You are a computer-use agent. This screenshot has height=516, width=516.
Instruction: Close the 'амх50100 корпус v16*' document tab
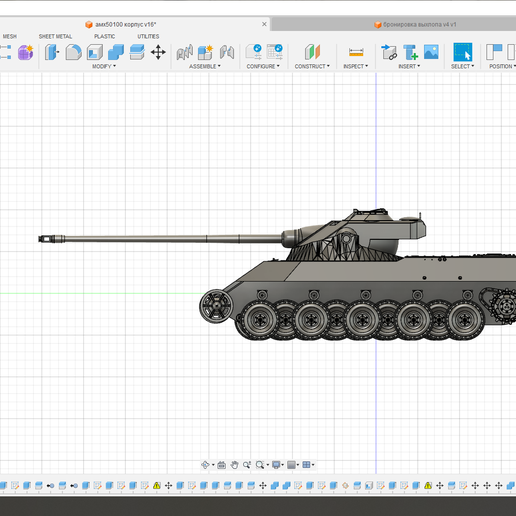click(264, 24)
